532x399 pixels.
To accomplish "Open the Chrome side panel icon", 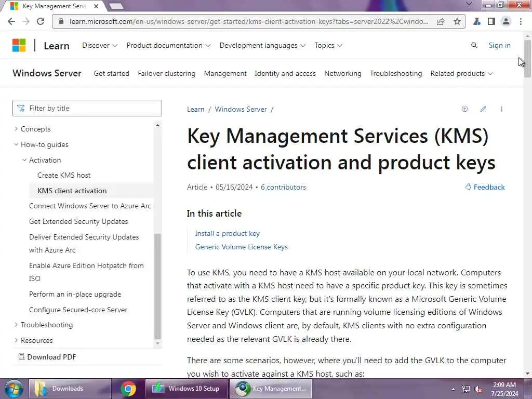I will coord(491,21).
